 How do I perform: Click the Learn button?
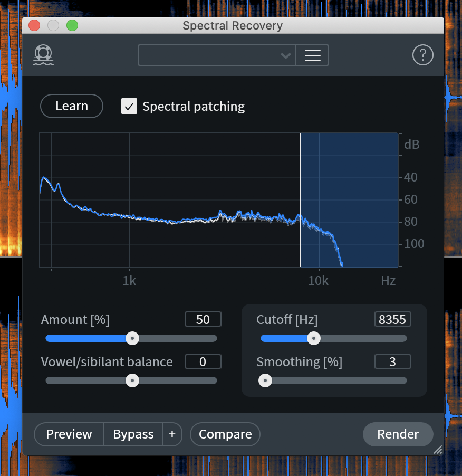tap(71, 106)
